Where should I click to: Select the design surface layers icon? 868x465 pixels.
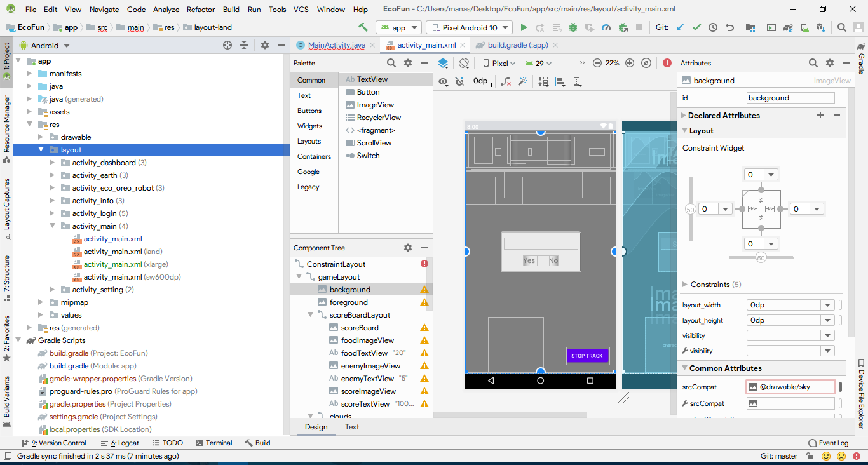tap(444, 63)
